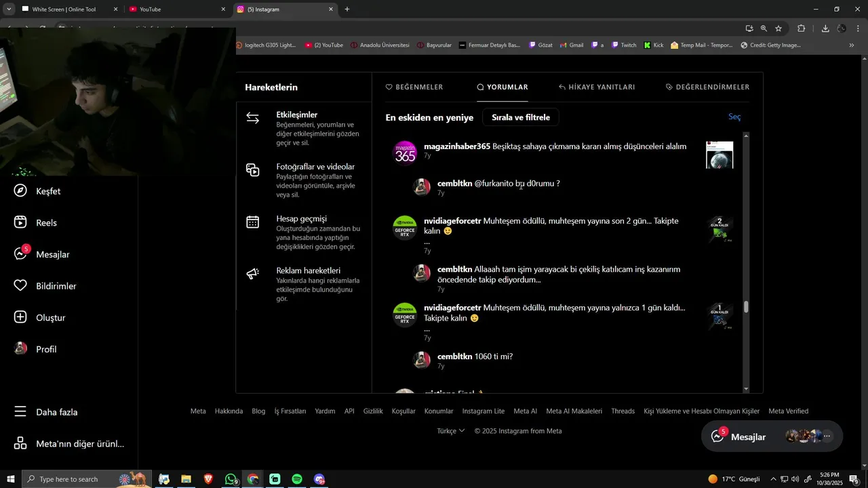Bookmark this page with star icon
The width and height of the screenshot is (868, 488).
coord(778,28)
